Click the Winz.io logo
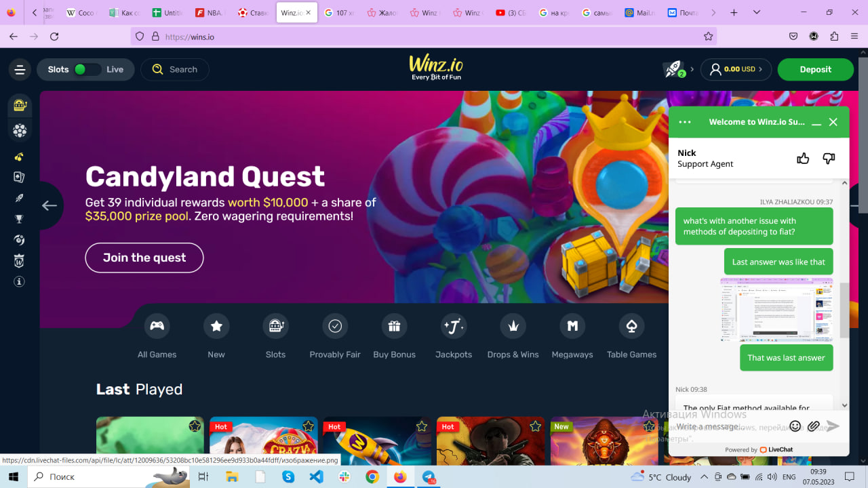The height and width of the screenshot is (488, 868). point(436,68)
